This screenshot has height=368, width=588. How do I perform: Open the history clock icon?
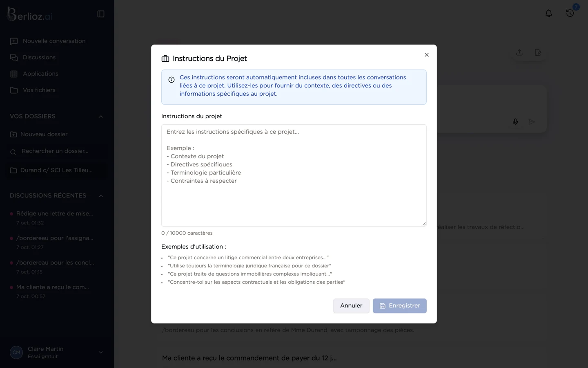click(x=570, y=13)
